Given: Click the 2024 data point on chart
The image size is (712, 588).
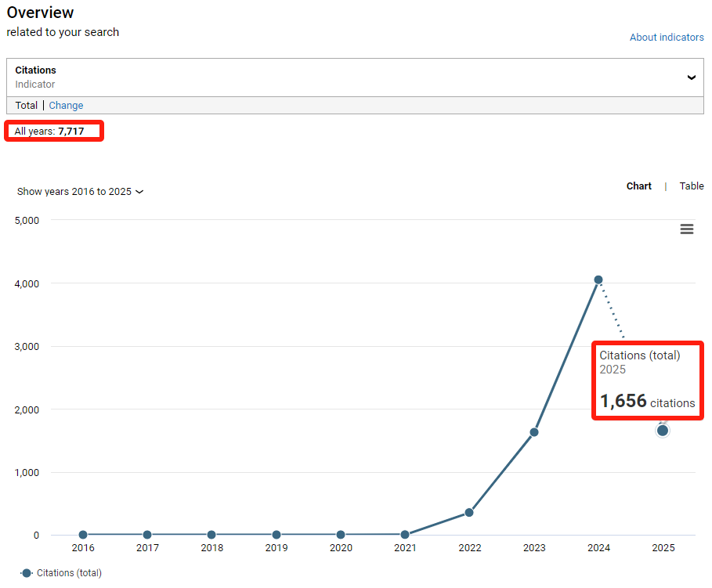Looking at the screenshot, I should [x=598, y=280].
